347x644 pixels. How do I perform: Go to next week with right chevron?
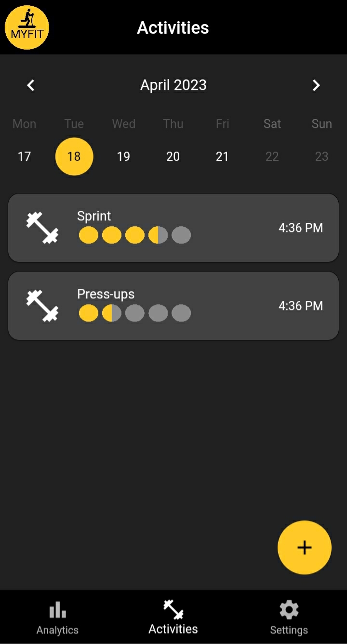[x=316, y=85]
